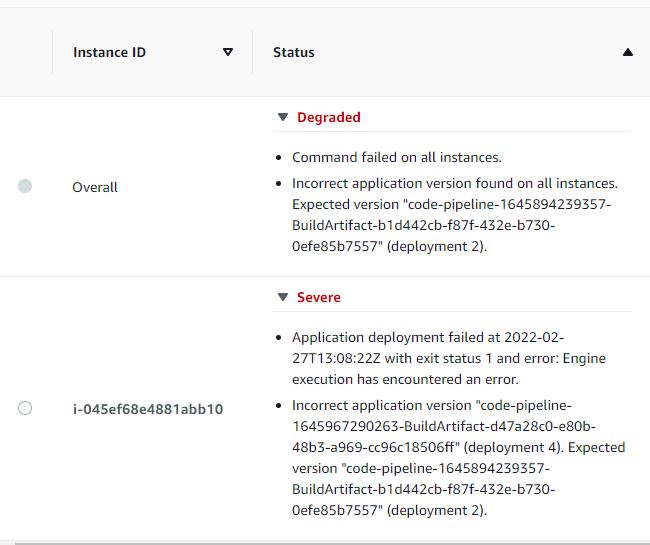Click the Status column sort arrow
The height and width of the screenshot is (545, 650).
tap(627, 52)
